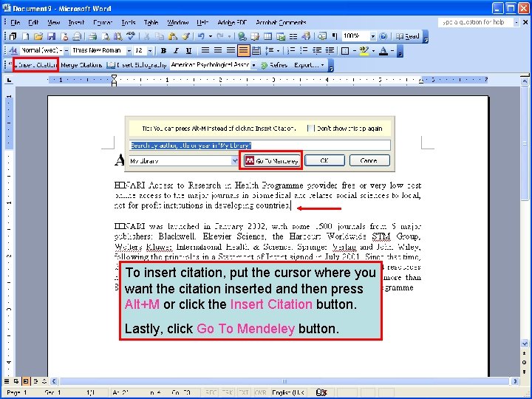Click Cancel in the citation dialog
The width and height of the screenshot is (532, 399).
pos(369,160)
